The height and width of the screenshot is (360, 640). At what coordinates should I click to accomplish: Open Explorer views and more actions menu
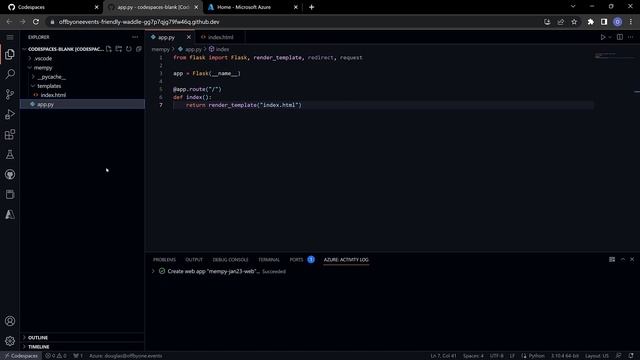pos(135,37)
